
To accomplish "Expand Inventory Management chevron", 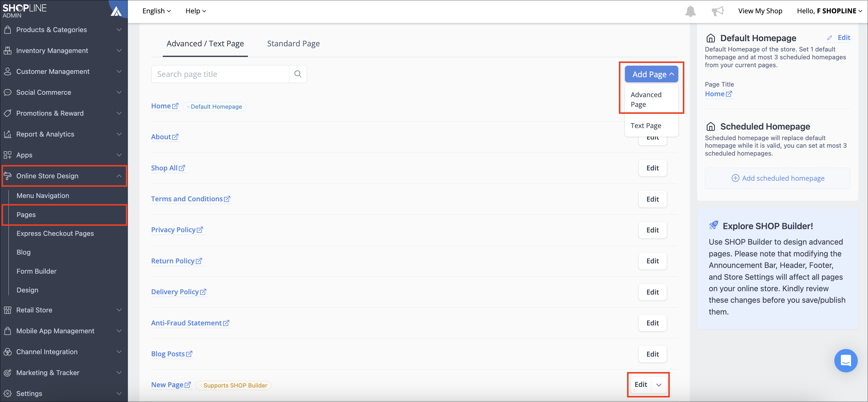I will pos(119,51).
